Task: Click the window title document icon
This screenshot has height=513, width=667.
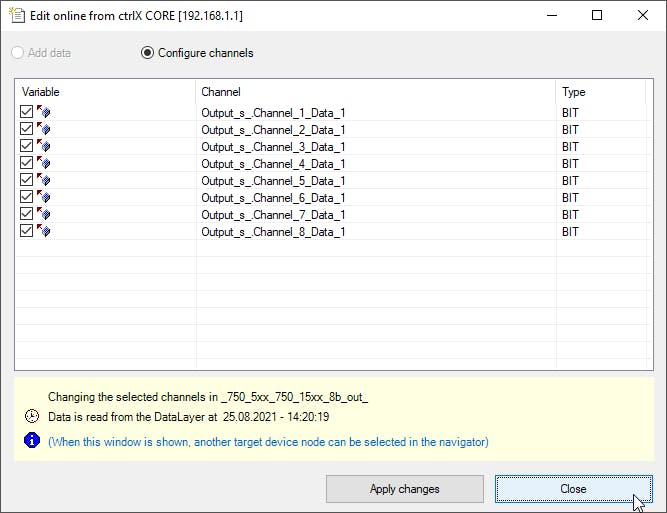Action: pyautogui.click(x=17, y=15)
